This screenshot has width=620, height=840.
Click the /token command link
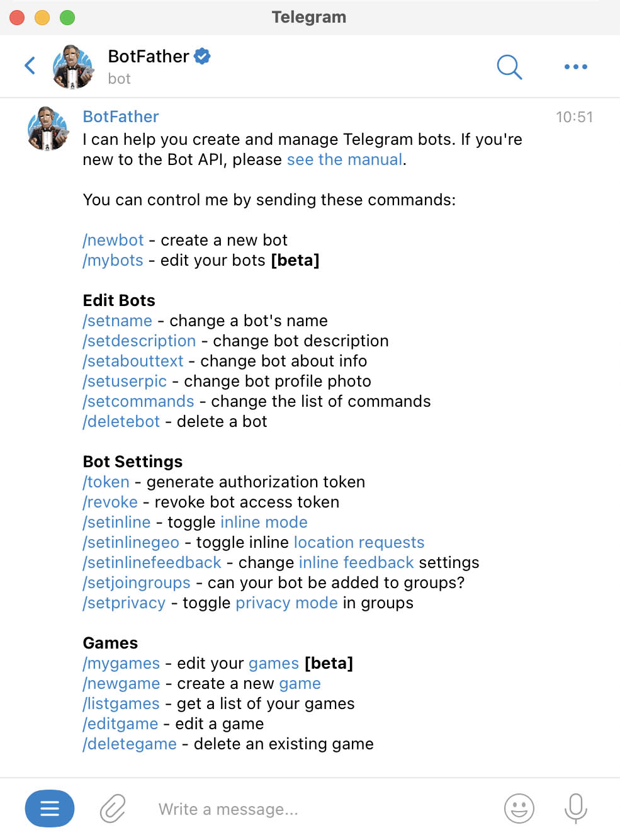pos(106,482)
